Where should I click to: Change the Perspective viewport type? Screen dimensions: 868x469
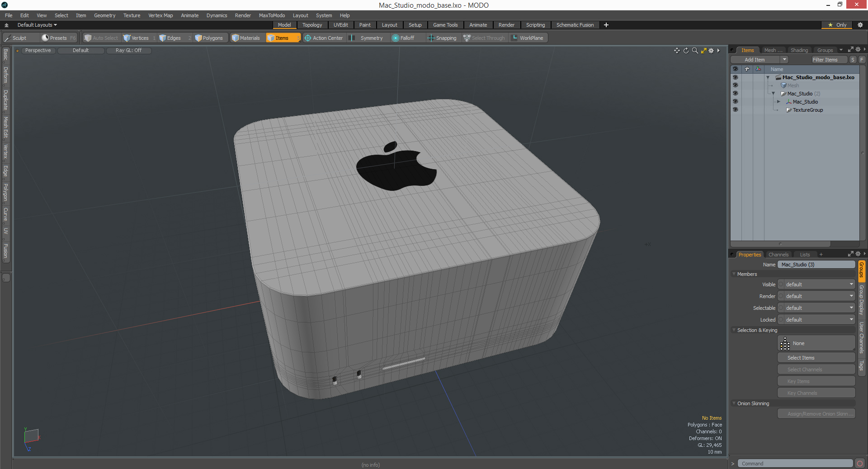tap(38, 51)
